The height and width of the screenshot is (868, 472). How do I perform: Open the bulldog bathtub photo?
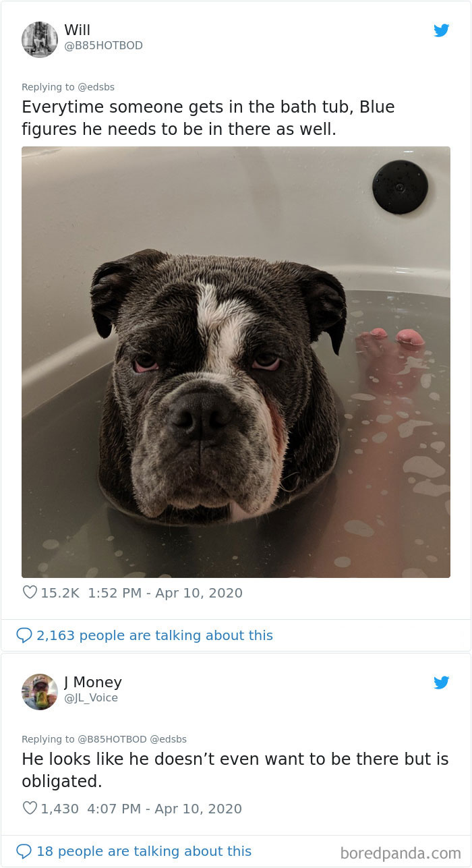tap(236, 362)
